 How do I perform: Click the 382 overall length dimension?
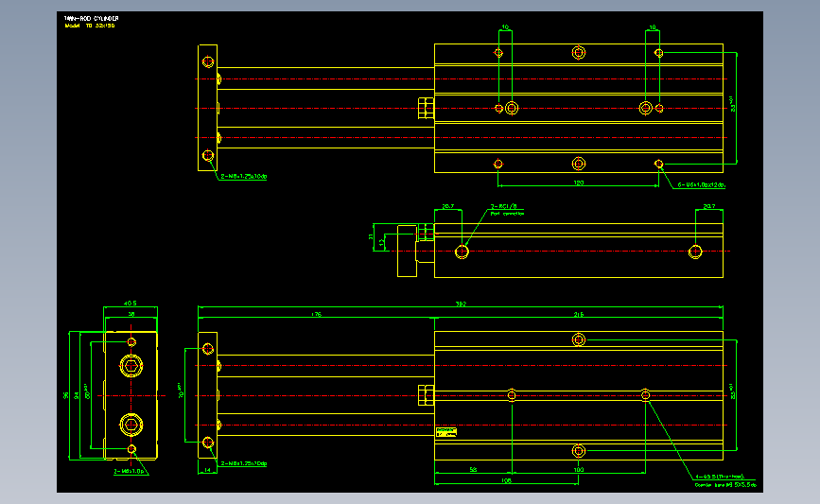pyautogui.click(x=461, y=304)
